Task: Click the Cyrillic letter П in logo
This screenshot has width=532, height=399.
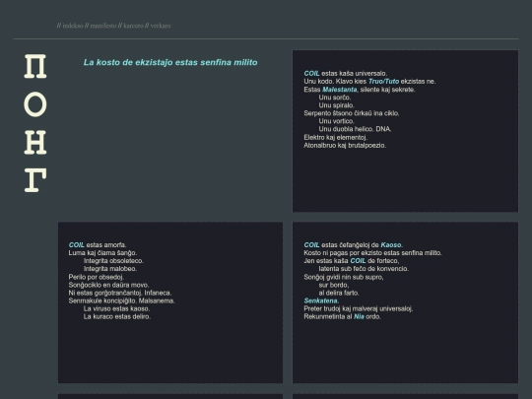Action: [35, 67]
